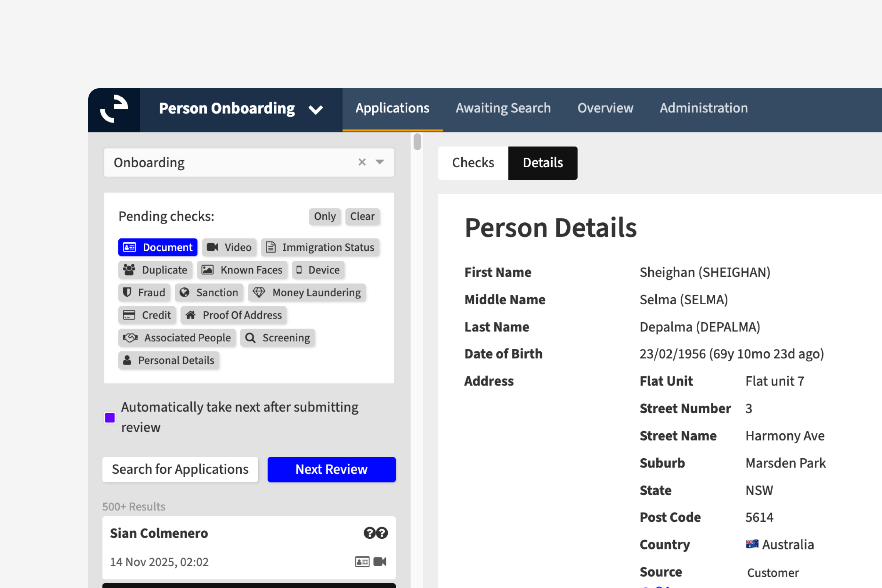Switch to the Checks tab

[473, 163]
